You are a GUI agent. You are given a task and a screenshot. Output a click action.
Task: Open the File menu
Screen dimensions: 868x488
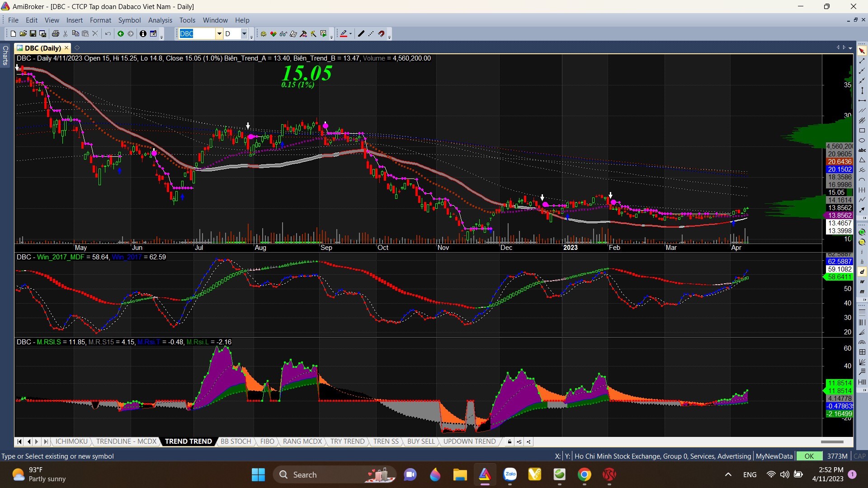click(13, 20)
